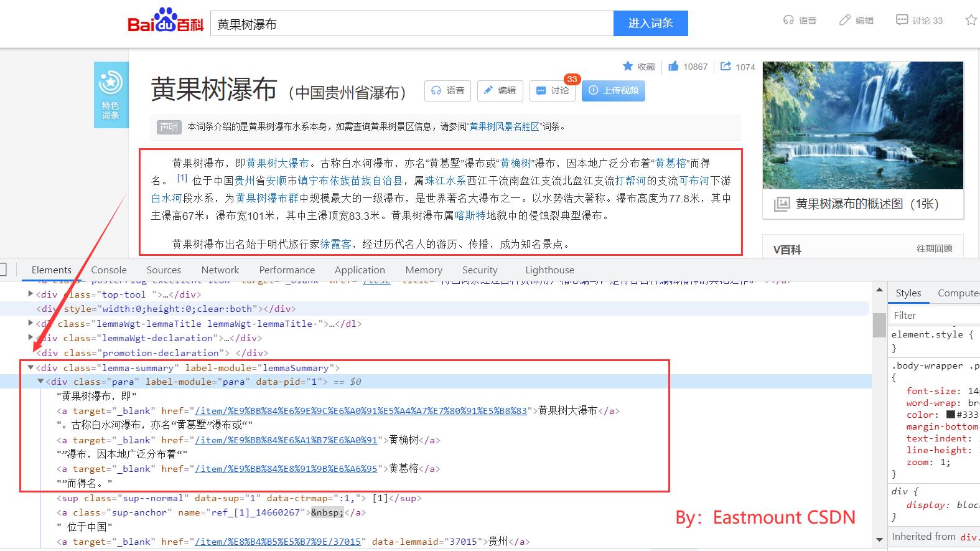This screenshot has width=980, height=551.
Task: Click the 特色词条 badge icon
Action: [111, 95]
